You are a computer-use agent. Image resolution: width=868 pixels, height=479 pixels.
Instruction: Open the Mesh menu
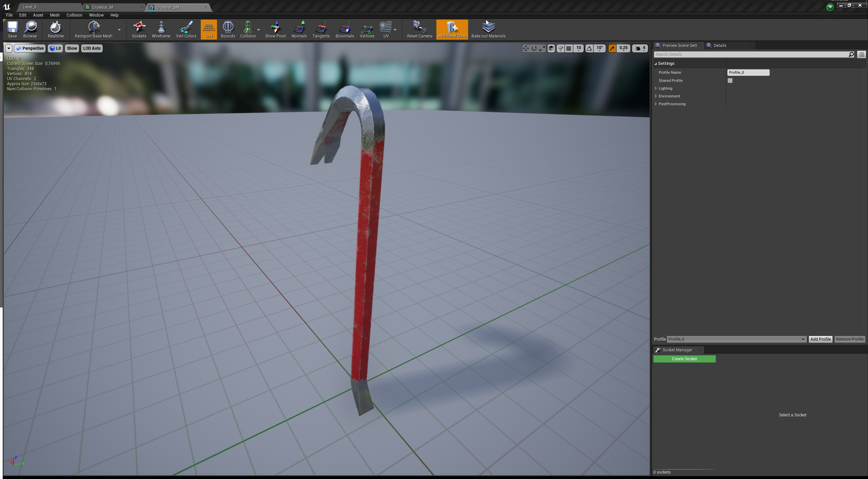pos(55,15)
